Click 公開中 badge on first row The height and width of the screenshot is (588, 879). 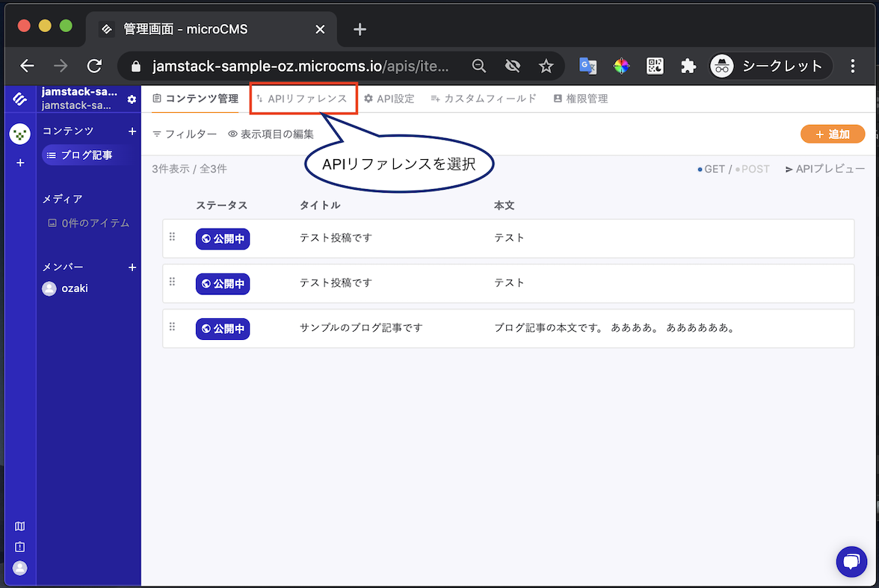tap(223, 239)
